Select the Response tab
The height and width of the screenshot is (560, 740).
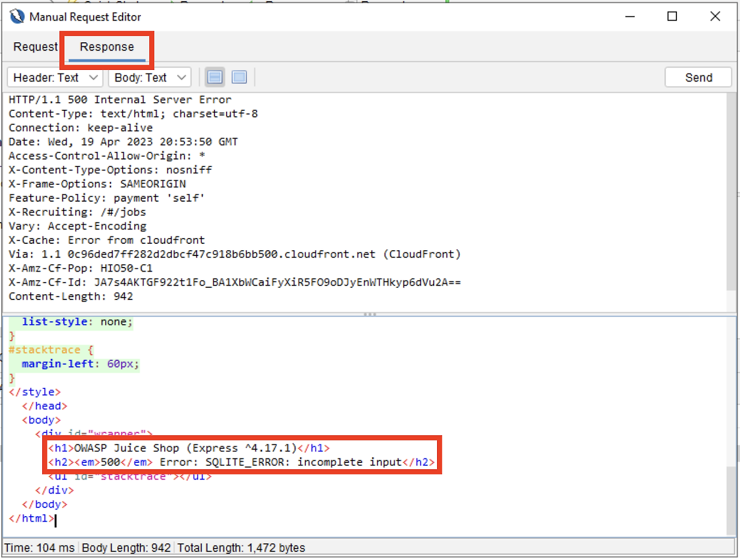point(106,47)
